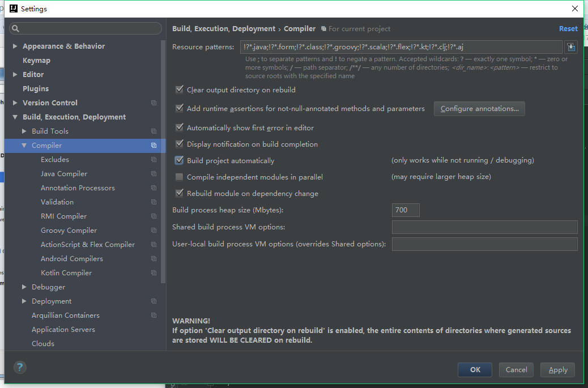Select Groovy Compiler in the settings tree
The image size is (588, 388).
coord(69,231)
